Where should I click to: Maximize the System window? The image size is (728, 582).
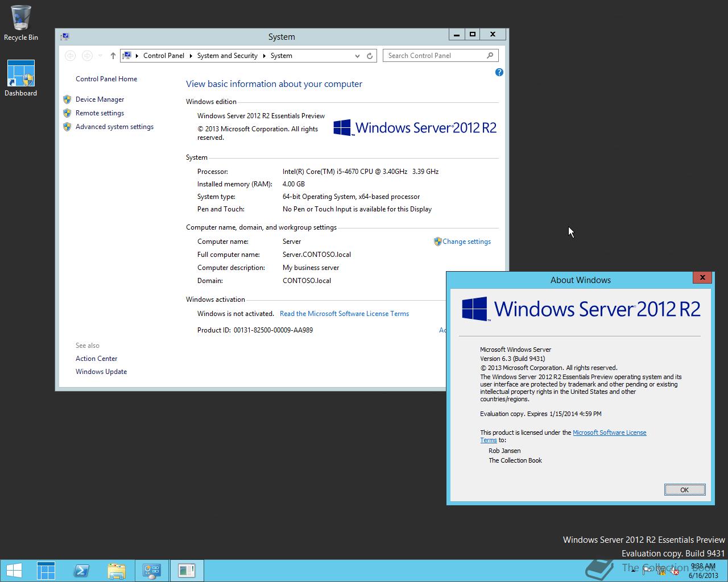(472, 35)
